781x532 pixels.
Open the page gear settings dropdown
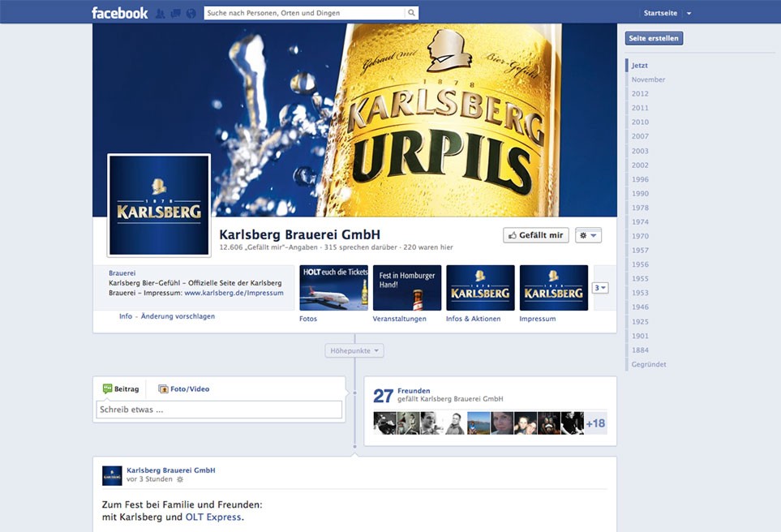[x=588, y=235]
